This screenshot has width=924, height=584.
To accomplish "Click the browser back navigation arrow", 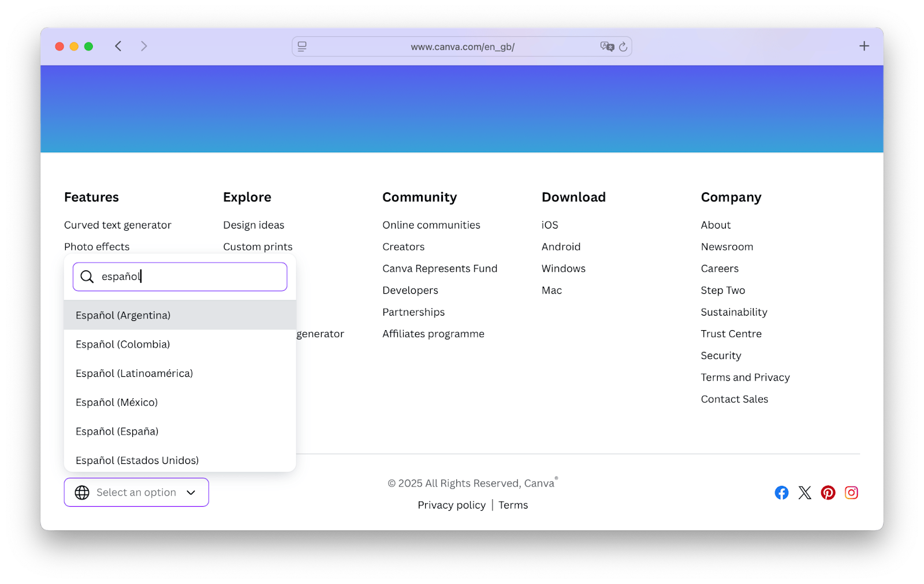I will pos(118,46).
